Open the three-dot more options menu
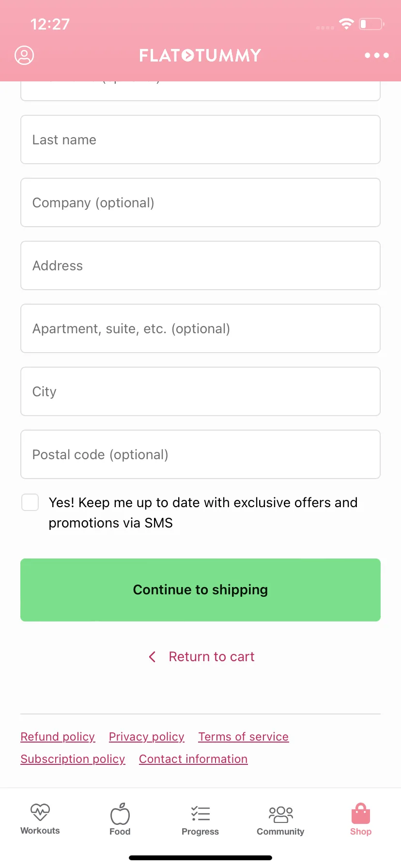 pyautogui.click(x=377, y=55)
